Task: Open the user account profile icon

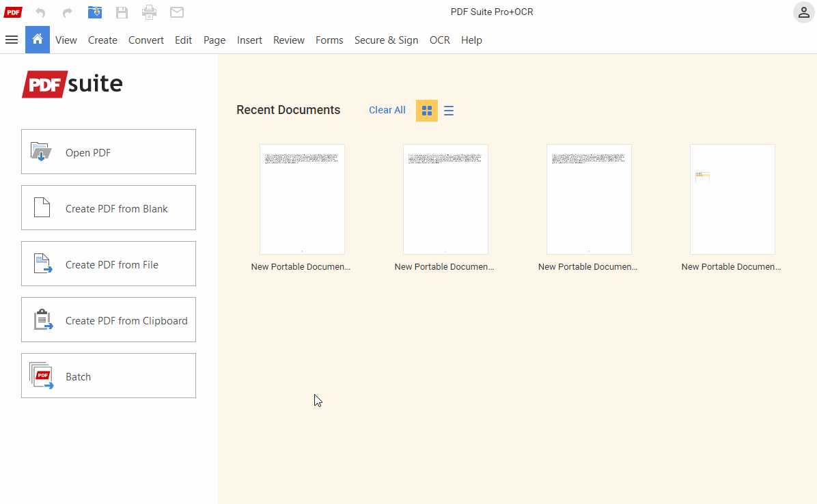Action: pos(803,12)
